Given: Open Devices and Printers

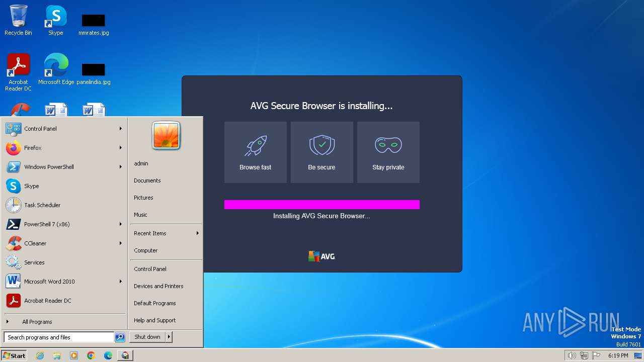Looking at the screenshot, I should 166,286.
